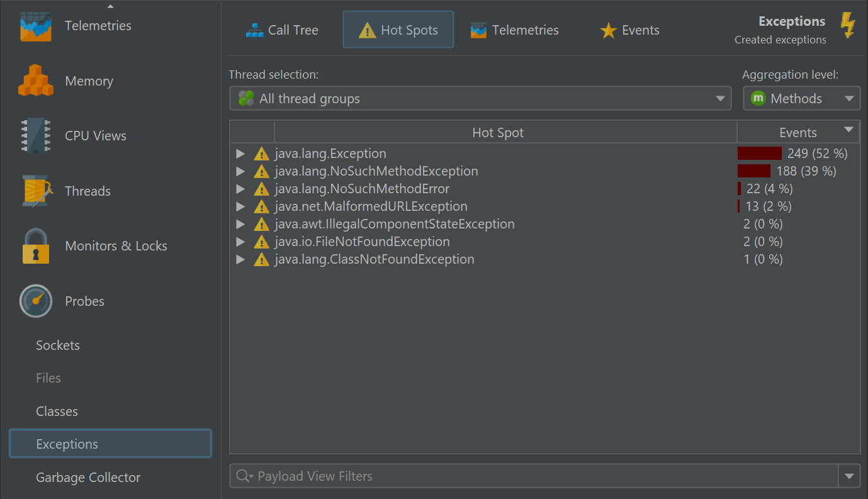Viewport: 868px width, 499px height.
Task: Open the Aggregation level Methods dropdown
Action: [801, 99]
